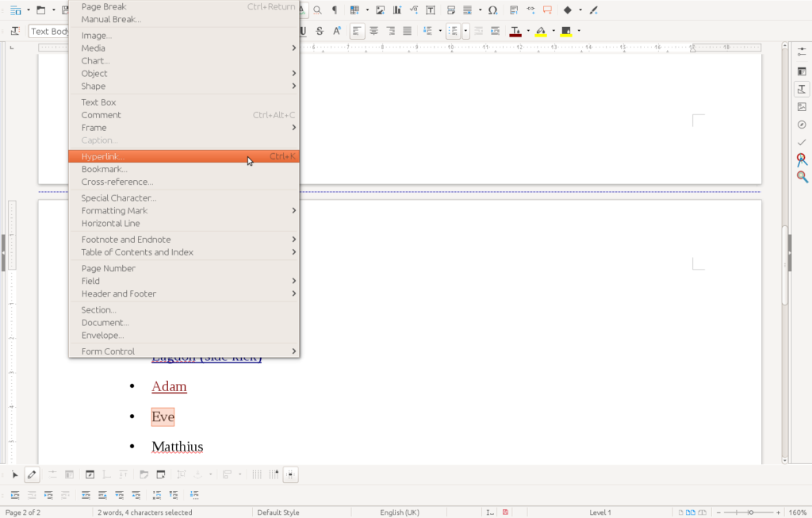
Task: Click the Adam hyperlink in the list
Action: coord(169,386)
